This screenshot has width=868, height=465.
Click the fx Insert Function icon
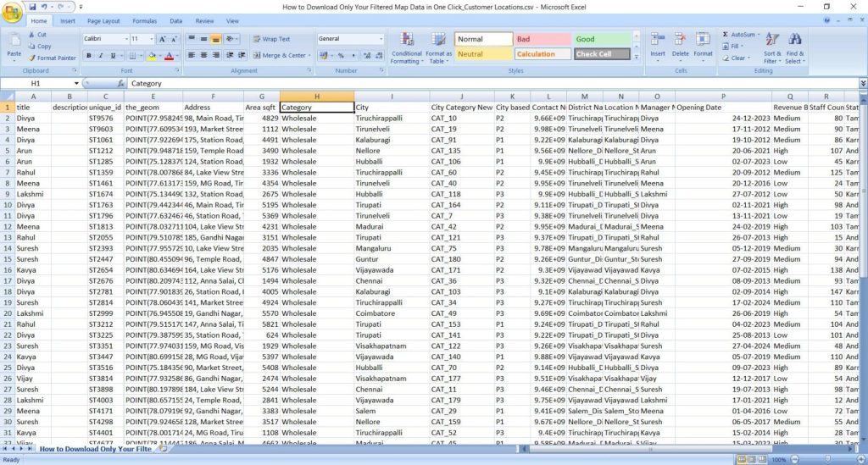tap(120, 84)
